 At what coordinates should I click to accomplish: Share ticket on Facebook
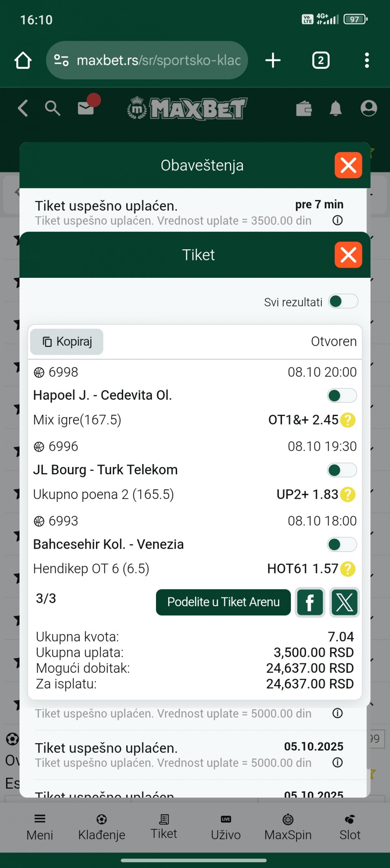point(310,602)
